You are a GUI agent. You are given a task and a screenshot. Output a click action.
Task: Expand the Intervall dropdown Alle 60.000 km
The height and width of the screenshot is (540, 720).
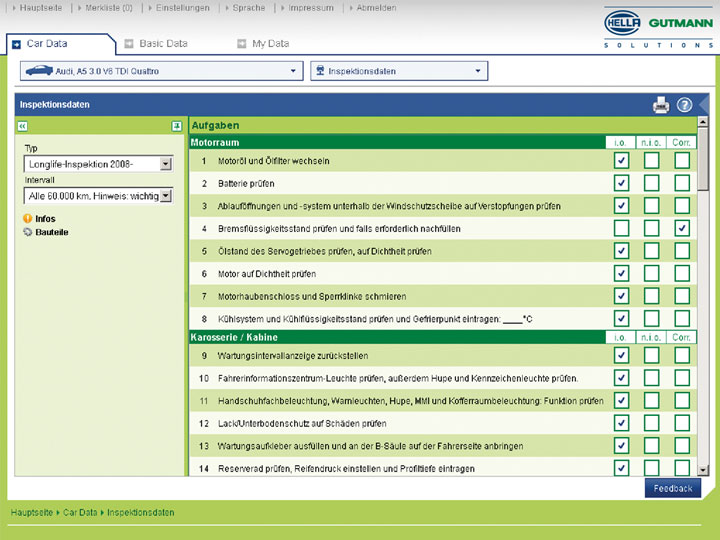point(165,196)
